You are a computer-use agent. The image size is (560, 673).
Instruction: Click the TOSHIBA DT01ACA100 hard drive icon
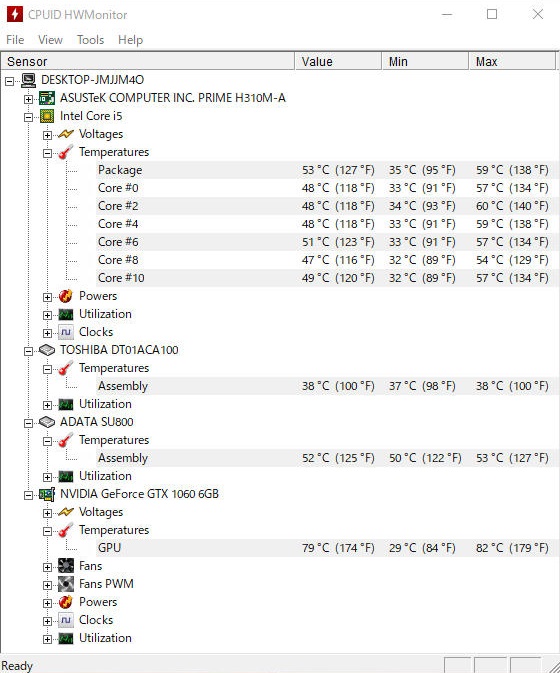pos(47,350)
